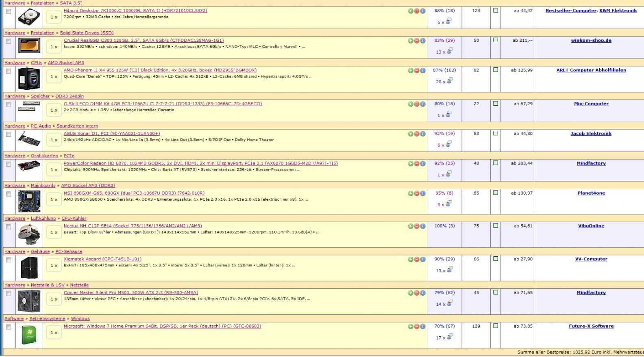This screenshot has width=644, height=357.
Task: Check the selection box for Windows 7 Home Premium
Action: click(8, 327)
